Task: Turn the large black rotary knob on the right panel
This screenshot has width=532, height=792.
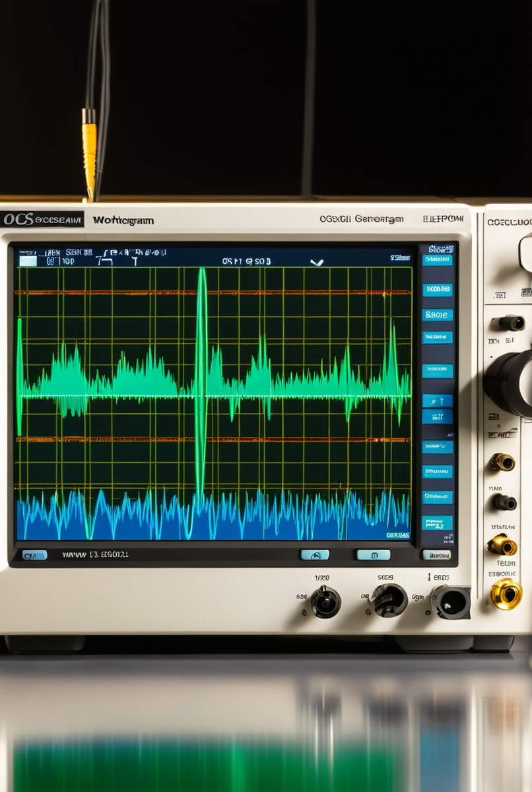Action: [509, 383]
